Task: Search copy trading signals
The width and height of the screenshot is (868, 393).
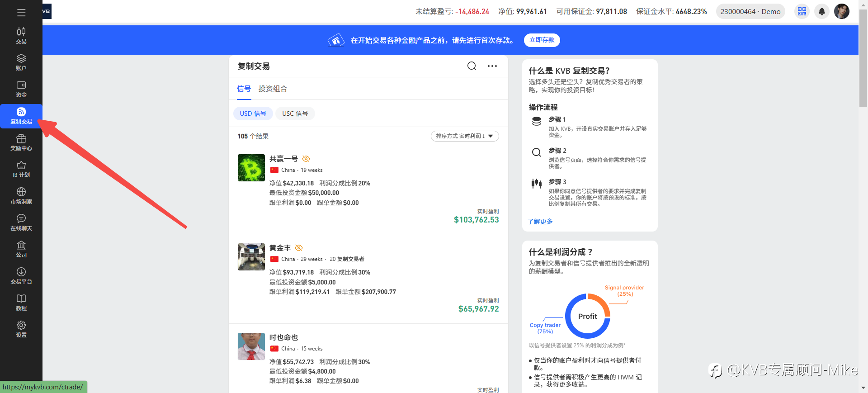Action: 472,66
